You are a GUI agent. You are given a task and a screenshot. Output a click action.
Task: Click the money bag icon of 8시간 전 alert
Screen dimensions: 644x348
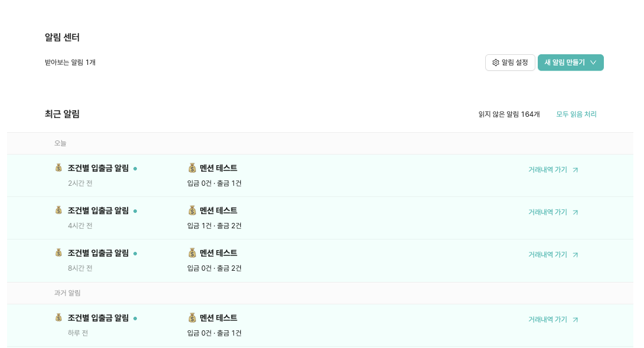[x=58, y=252]
